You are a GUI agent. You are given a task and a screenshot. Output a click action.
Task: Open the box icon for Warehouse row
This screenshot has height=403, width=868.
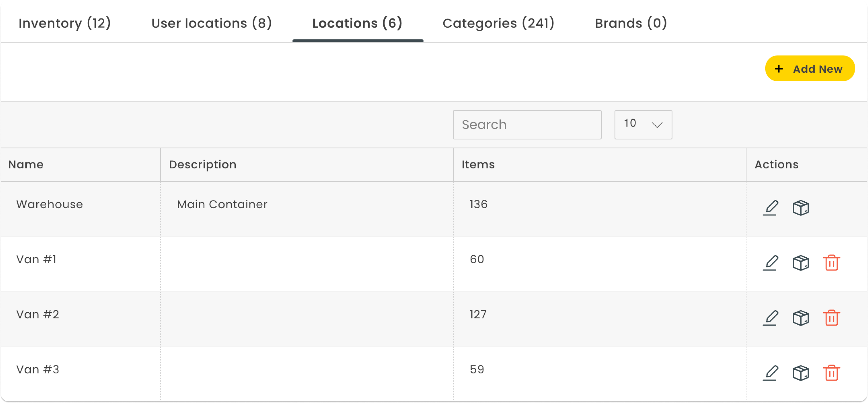tap(801, 208)
